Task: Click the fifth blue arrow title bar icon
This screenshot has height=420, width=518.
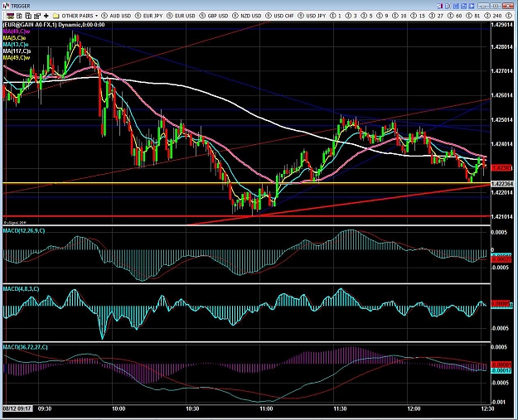Action: click(x=472, y=6)
